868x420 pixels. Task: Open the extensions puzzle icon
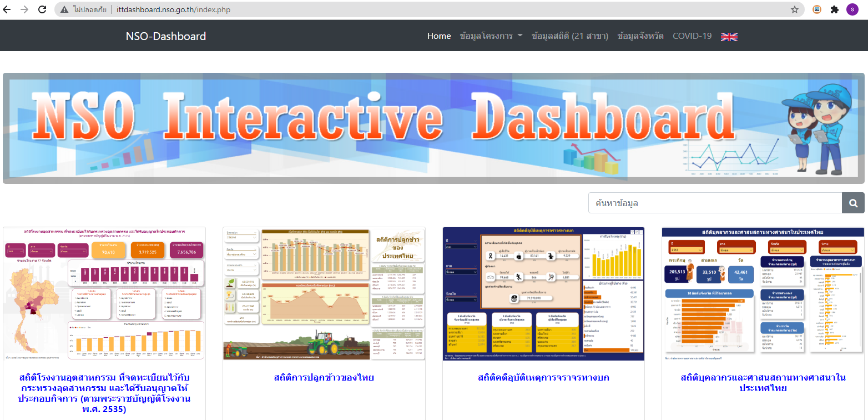[x=834, y=9]
